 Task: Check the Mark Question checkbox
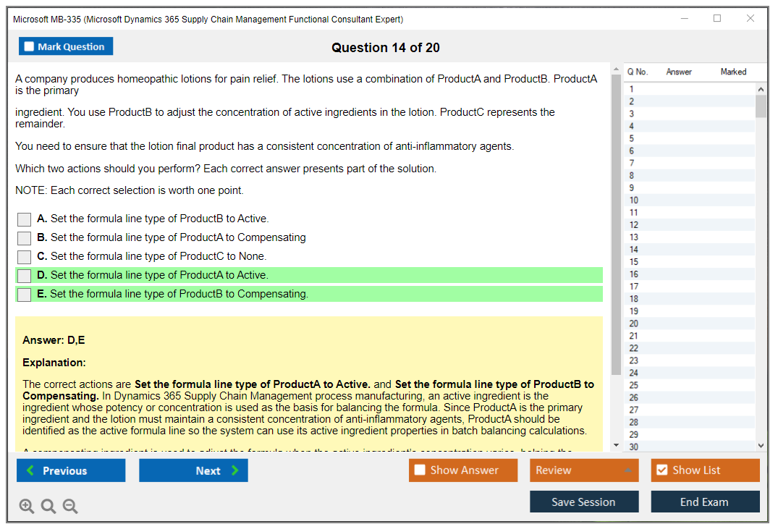click(x=29, y=46)
